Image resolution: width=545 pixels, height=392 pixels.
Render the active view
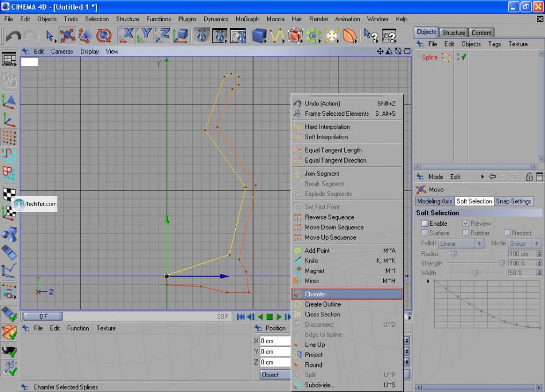(x=201, y=36)
